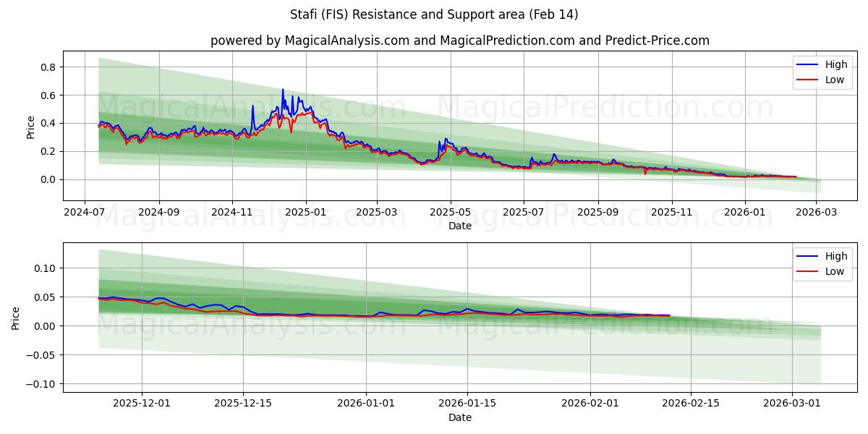
Task: Click the '2025-11' x-axis tick label
Action: tap(672, 212)
